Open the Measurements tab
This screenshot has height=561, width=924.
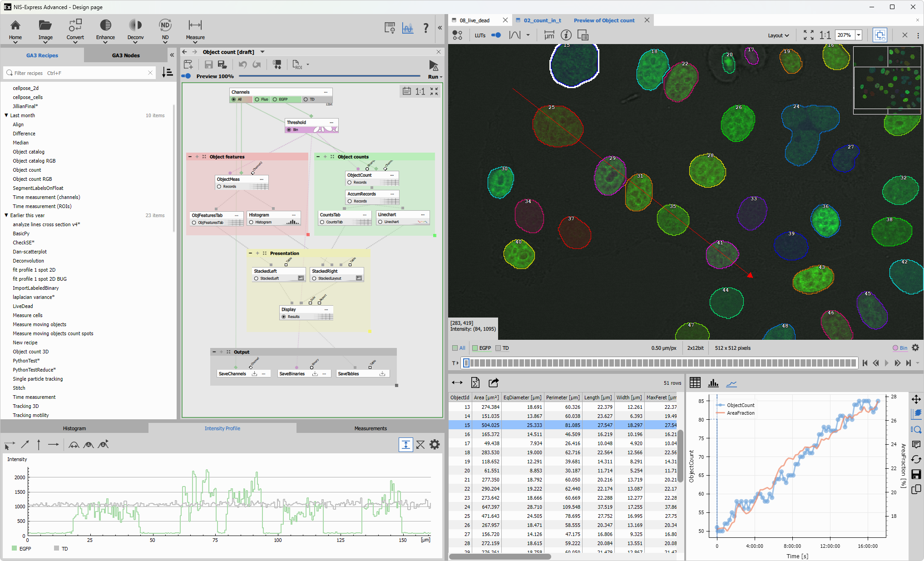coord(371,428)
